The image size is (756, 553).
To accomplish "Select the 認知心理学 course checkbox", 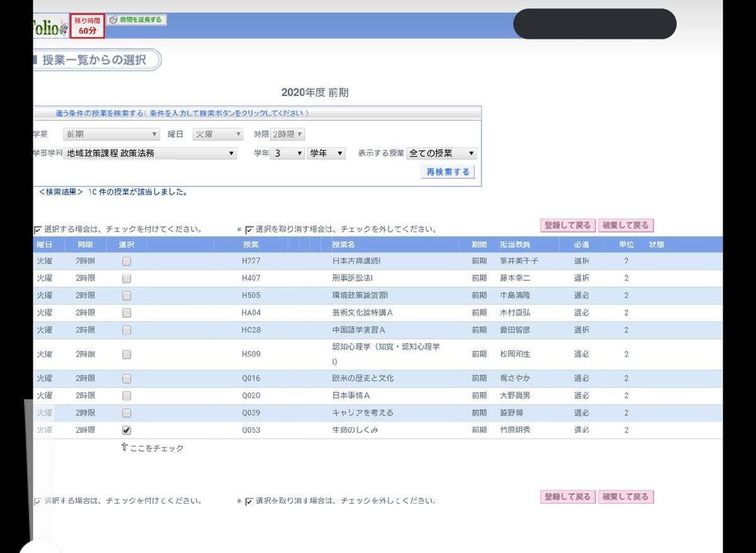I will pyautogui.click(x=126, y=354).
